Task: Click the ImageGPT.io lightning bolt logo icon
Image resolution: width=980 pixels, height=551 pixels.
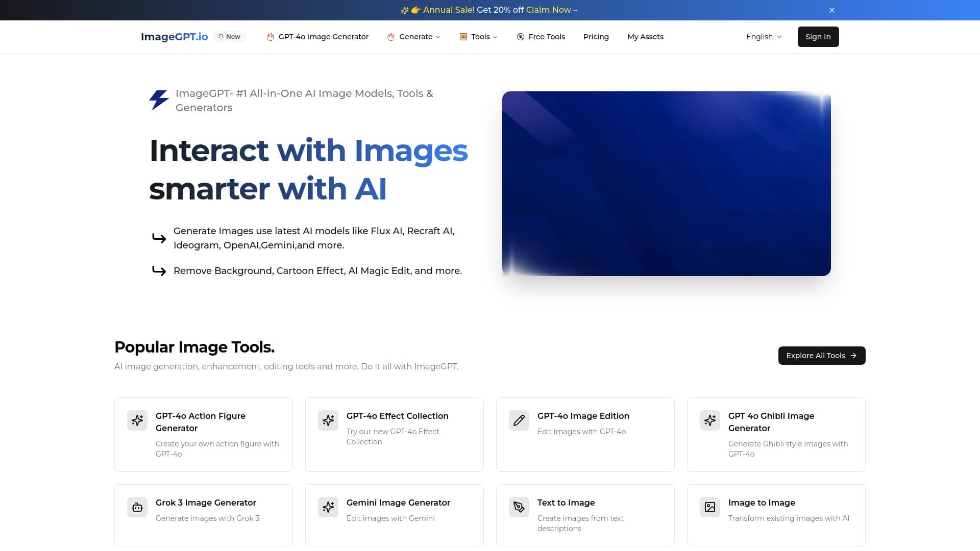Action: (x=158, y=100)
